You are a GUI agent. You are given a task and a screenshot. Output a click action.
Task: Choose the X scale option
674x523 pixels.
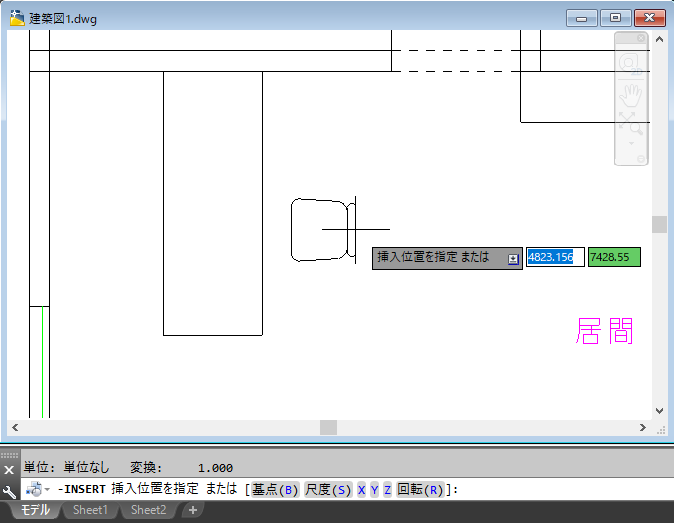361,489
